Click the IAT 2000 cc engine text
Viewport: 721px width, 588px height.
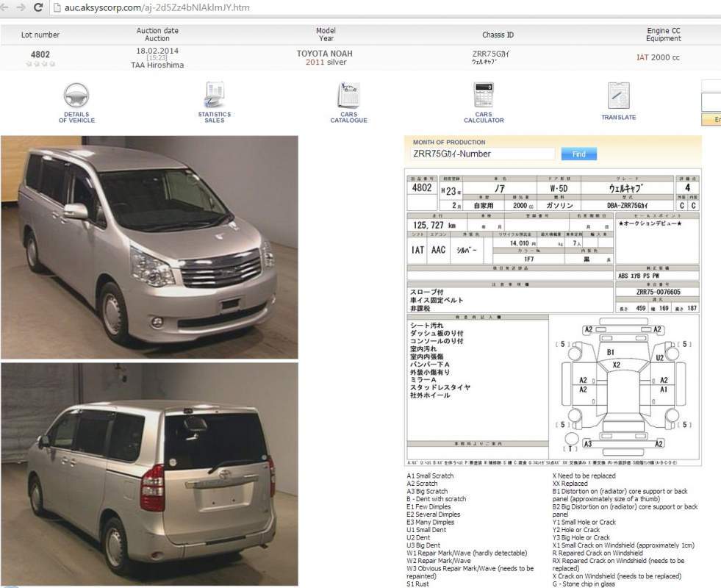point(658,57)
